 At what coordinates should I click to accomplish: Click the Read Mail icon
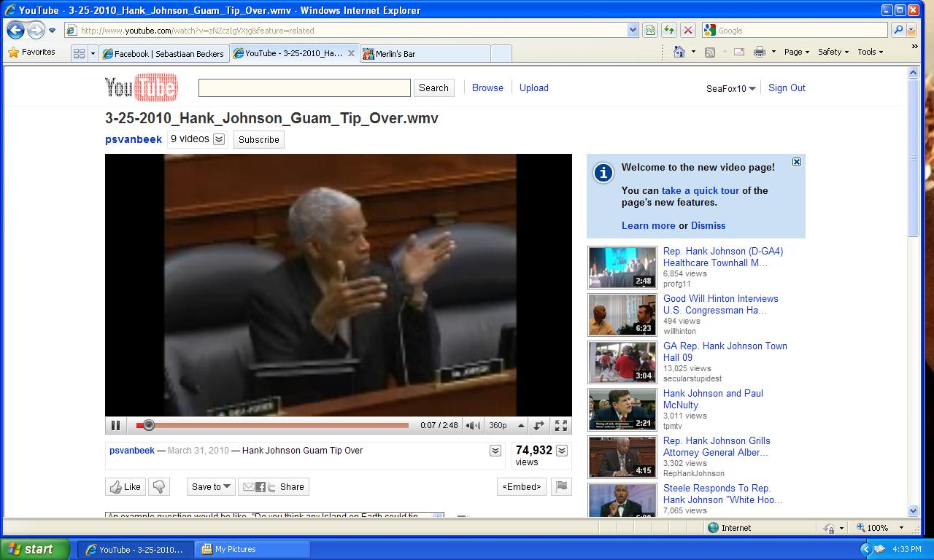739,52
